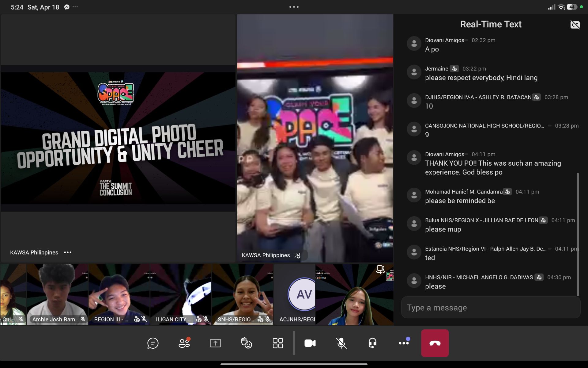Open avatar for Diovani Amigos' "A po" message
588x368 pixels.
(414, 44)
